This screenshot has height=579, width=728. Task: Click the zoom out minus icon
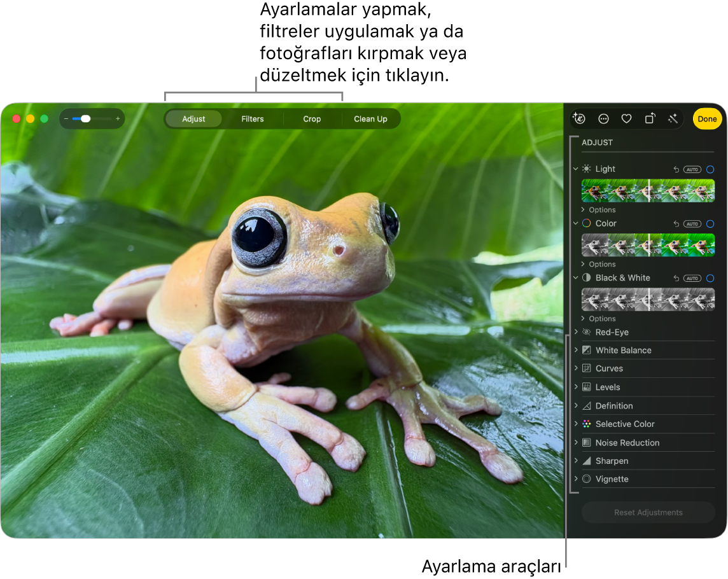pos(66,119)
